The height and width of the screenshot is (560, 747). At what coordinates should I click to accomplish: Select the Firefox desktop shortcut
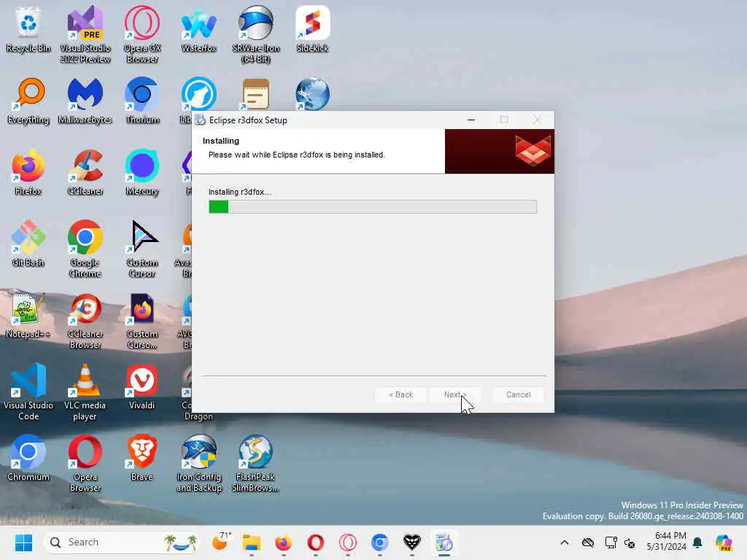point(28,173)
